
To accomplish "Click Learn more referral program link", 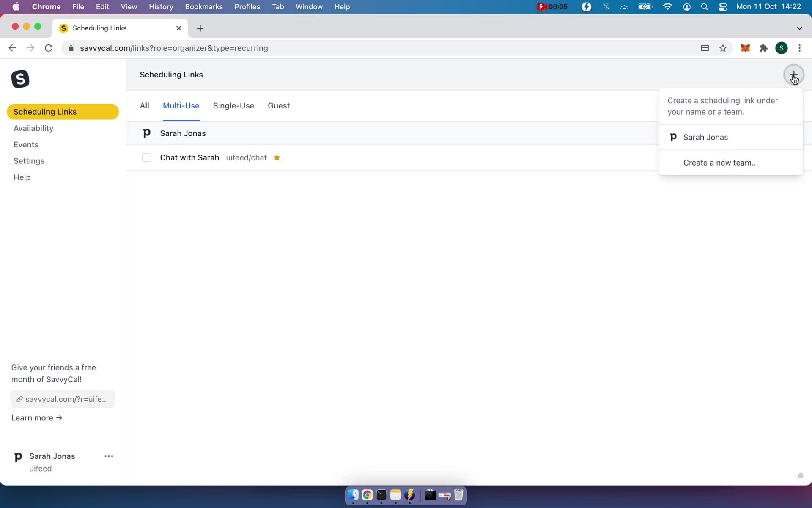I will 36,417.
